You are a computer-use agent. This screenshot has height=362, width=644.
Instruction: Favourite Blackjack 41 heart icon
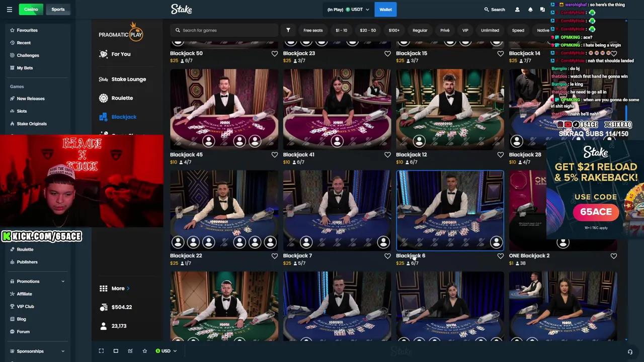click(387, 155)
